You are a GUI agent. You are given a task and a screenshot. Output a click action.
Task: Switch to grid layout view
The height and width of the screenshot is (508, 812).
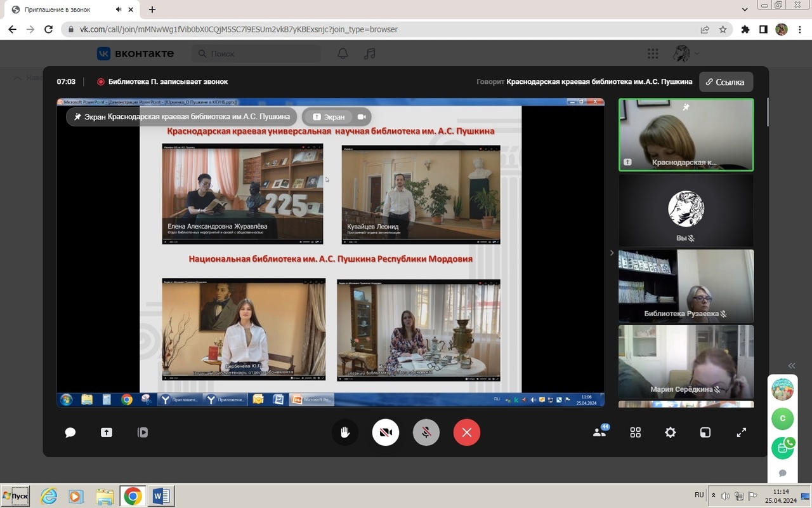tap(635, 432)
